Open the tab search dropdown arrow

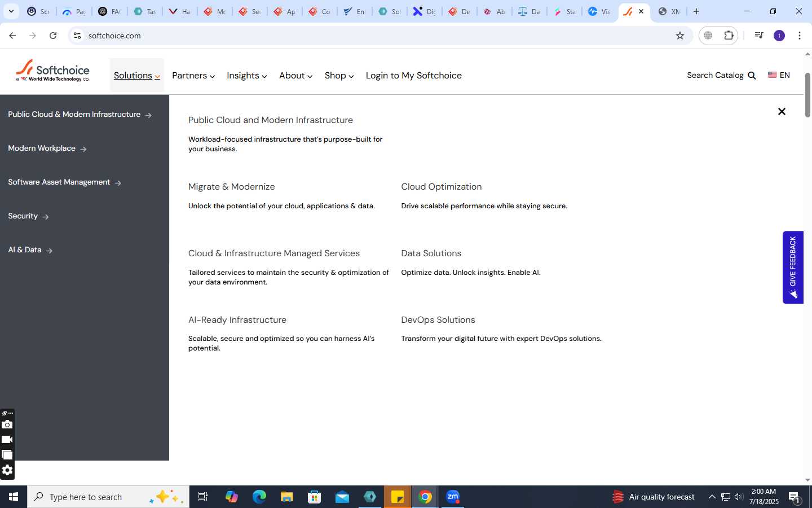point(11,11)
